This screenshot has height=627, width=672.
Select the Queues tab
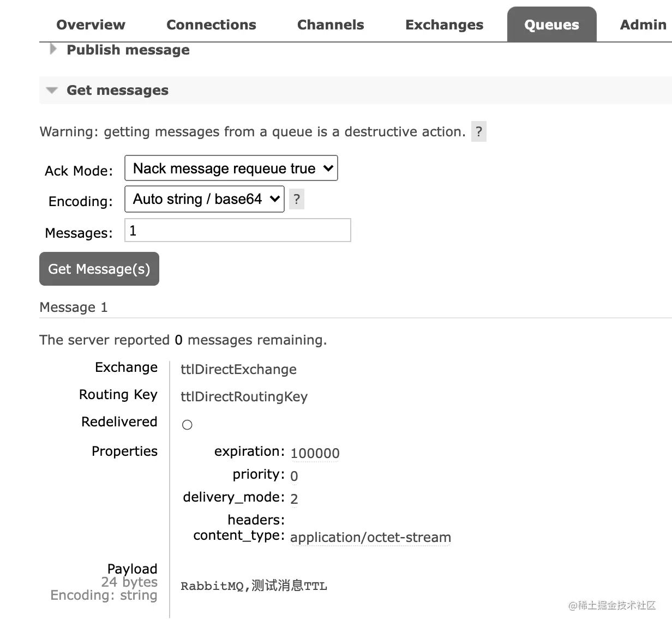pos(551,25)
